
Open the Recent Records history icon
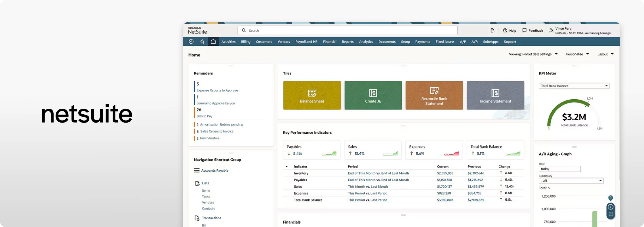191,41
